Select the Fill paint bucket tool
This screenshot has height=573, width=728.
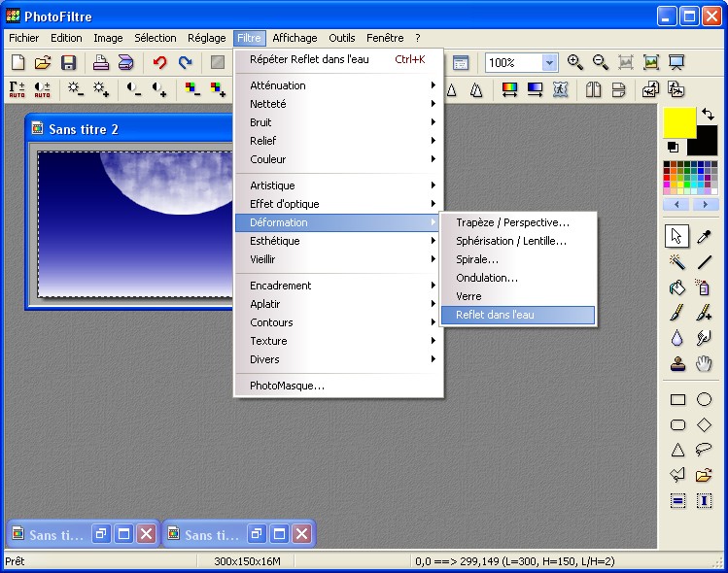[677, 287]
